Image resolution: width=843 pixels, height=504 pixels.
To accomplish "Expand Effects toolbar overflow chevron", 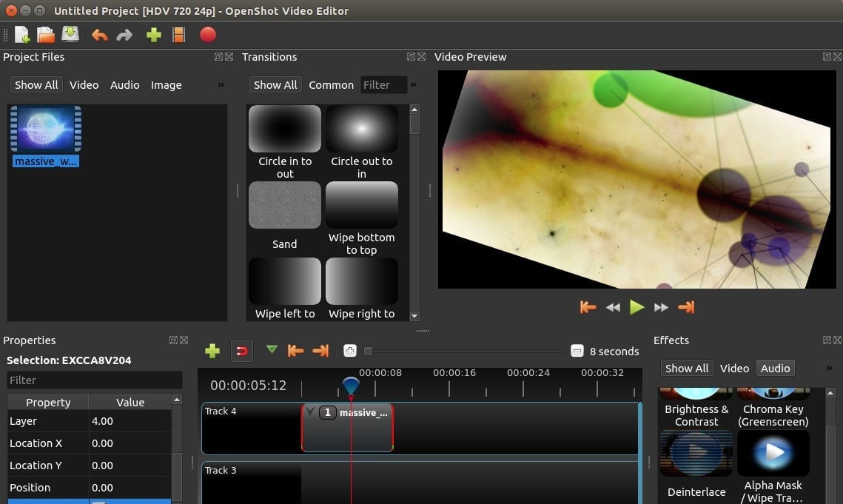I will point(830,368).
